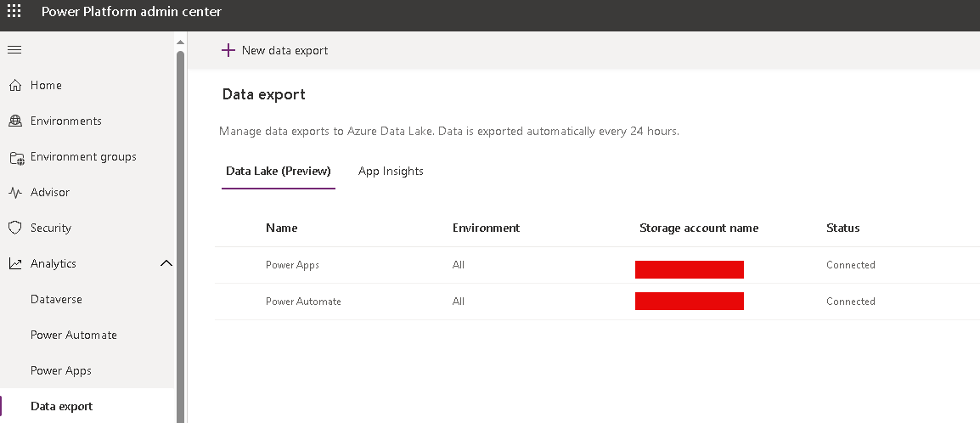This screenshot has height=423, width=980.
Task: Click the Data export page heading
Action: point(264,94)
